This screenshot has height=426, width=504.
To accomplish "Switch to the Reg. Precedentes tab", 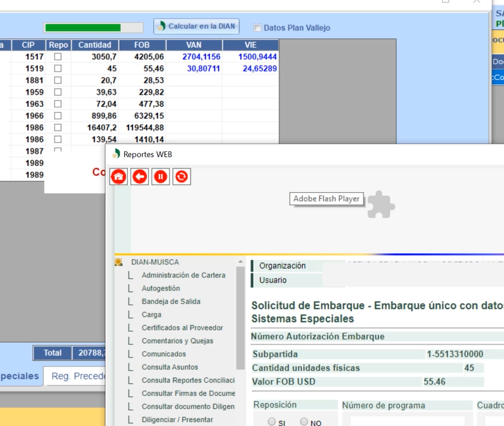I will click(78, 376).
